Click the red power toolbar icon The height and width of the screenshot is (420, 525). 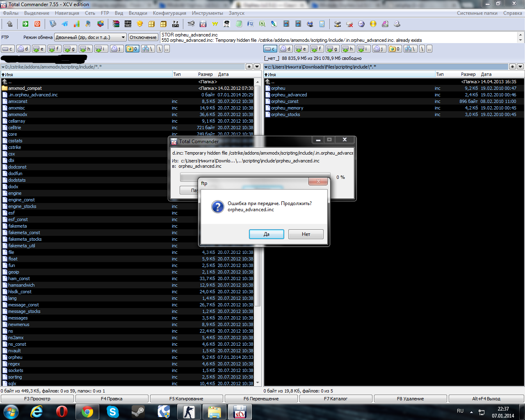[37, 24]
